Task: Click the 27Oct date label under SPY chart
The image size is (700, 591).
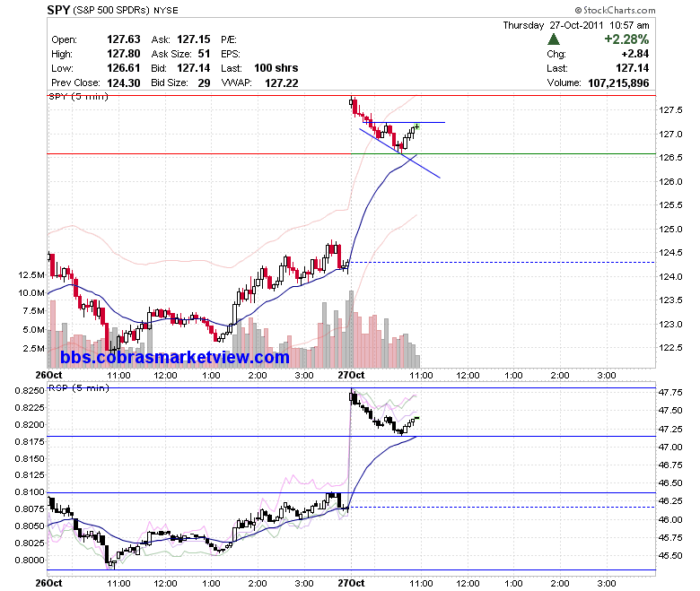Action: (351, 375)
